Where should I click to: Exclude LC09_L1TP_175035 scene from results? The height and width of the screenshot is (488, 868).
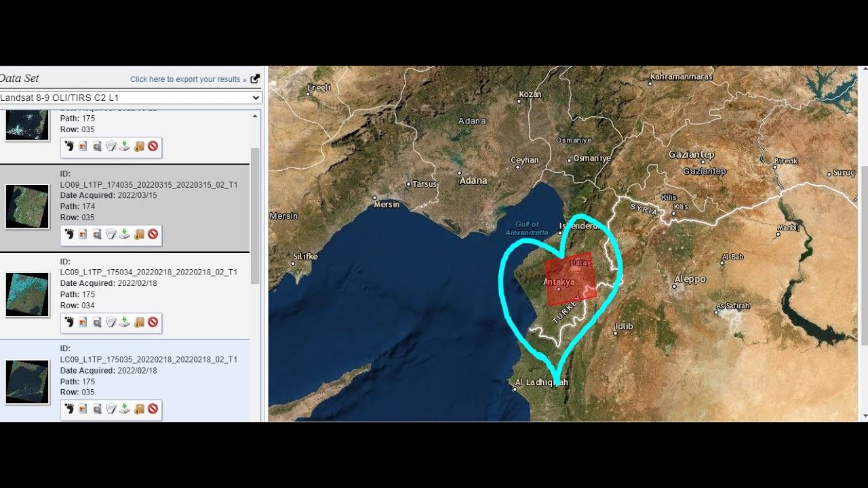153,409
